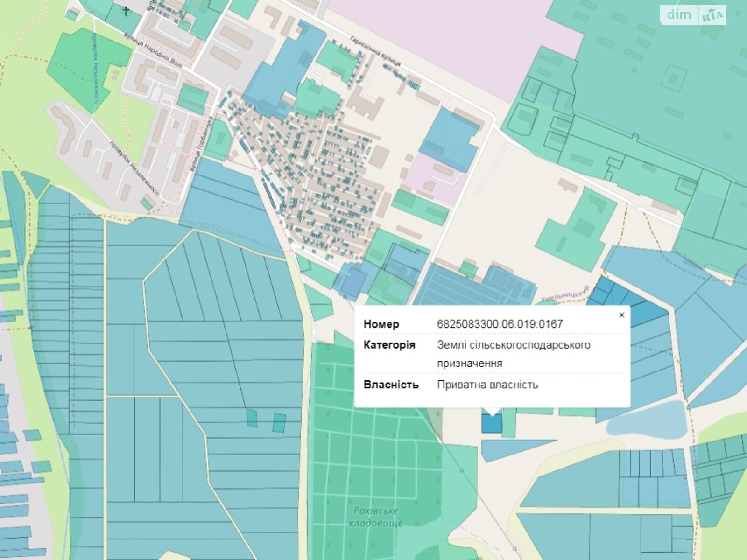Click the Власність label in popup

pyautogui.click(x=391, y=385)
